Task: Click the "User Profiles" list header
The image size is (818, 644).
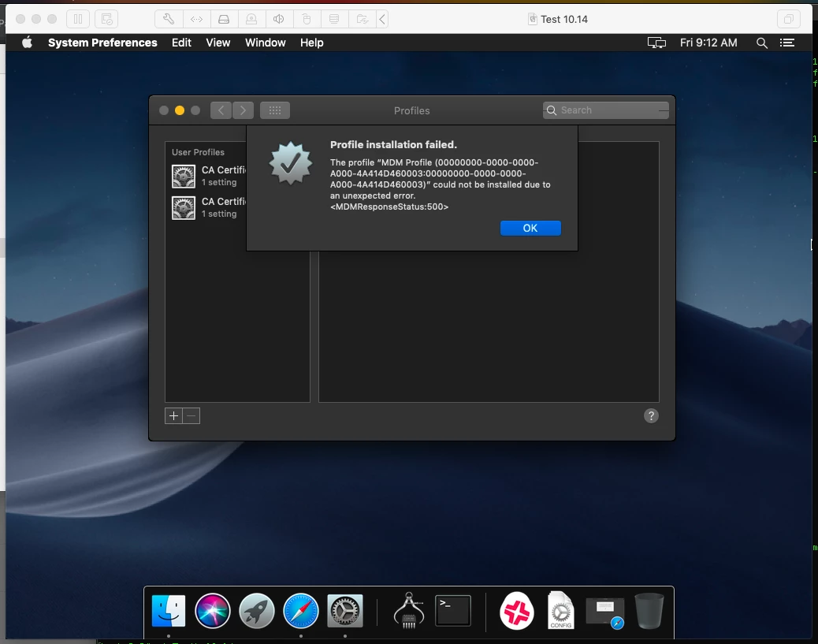Action: (x=199, y=152)
